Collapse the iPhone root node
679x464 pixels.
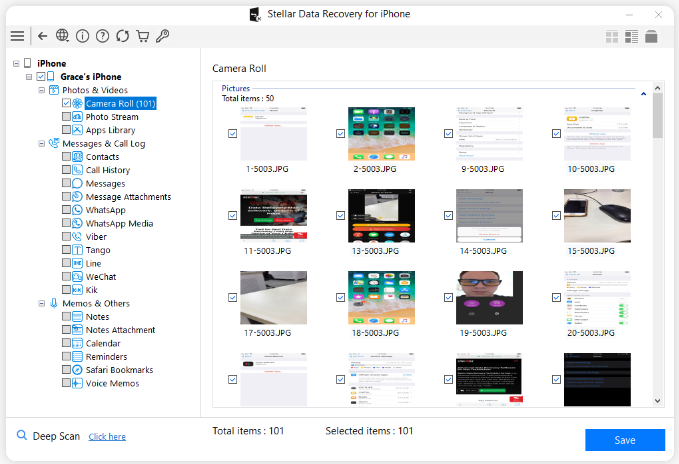(16, 64)
